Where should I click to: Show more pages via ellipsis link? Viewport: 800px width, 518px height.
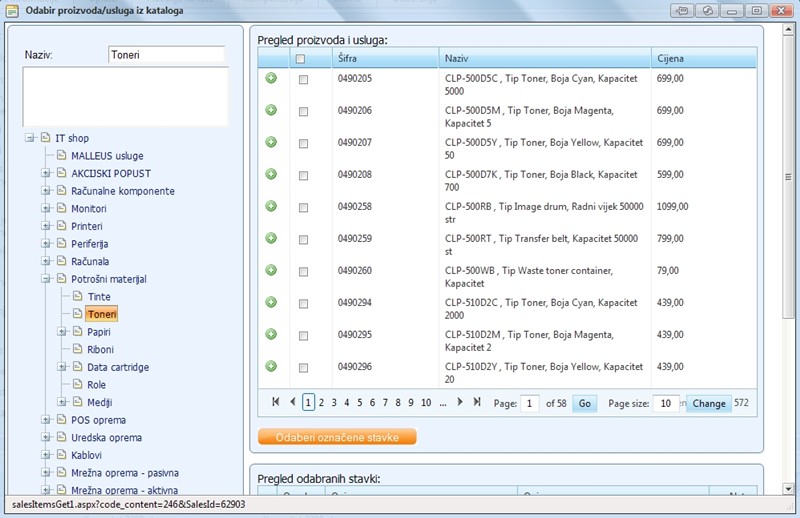pos(443,403)
